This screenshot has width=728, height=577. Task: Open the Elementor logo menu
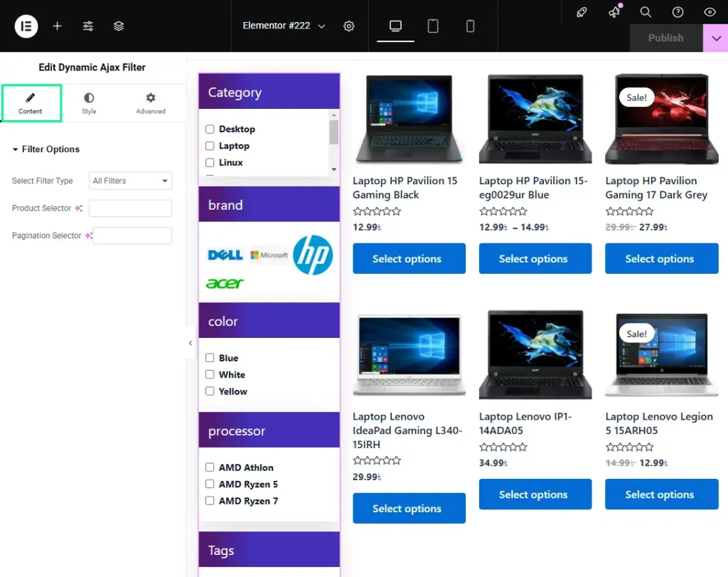(26, 26)
